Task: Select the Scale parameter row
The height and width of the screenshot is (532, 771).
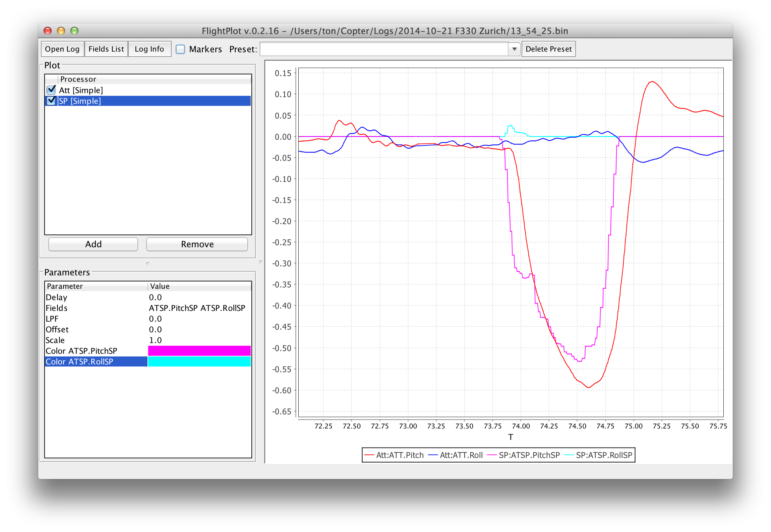Action: tap(148, 340)
